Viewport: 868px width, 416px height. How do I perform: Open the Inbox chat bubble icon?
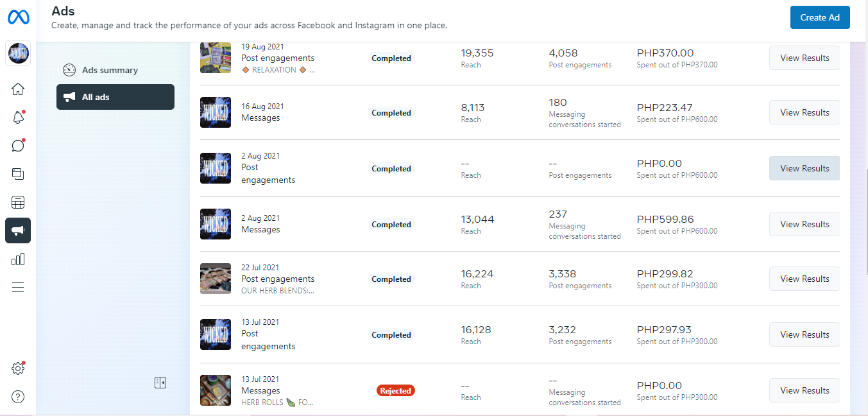(x=18, y=146)
